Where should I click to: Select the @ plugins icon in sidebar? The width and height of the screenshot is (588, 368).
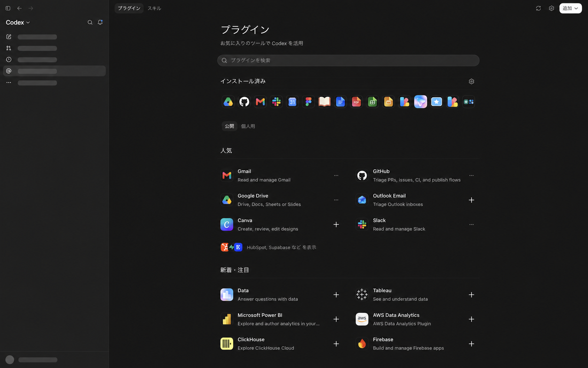(9, 71)
